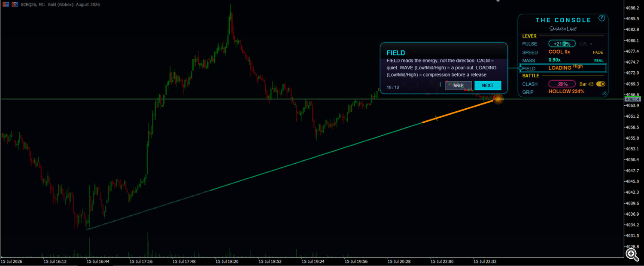This screenshot has width=644, height=266.
Task: Select the highlighted FIELD LOADING row
Action: [x=563, y=68]
